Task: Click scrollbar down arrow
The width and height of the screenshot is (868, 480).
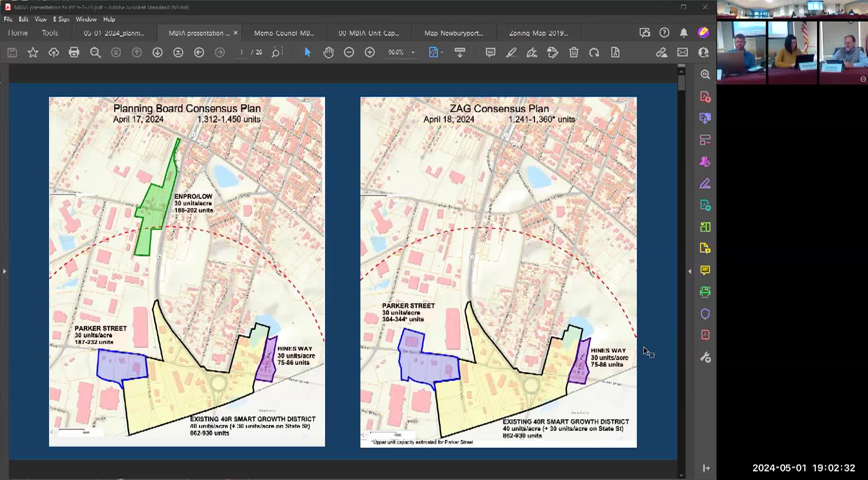Action: pos(681,475)
